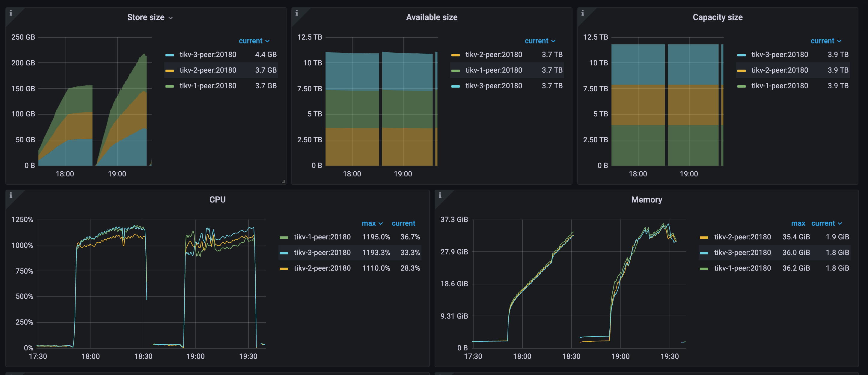
Task: Hide the tikv-3-peer:20180 series in the CPU legend
Action: click(322, 252)
